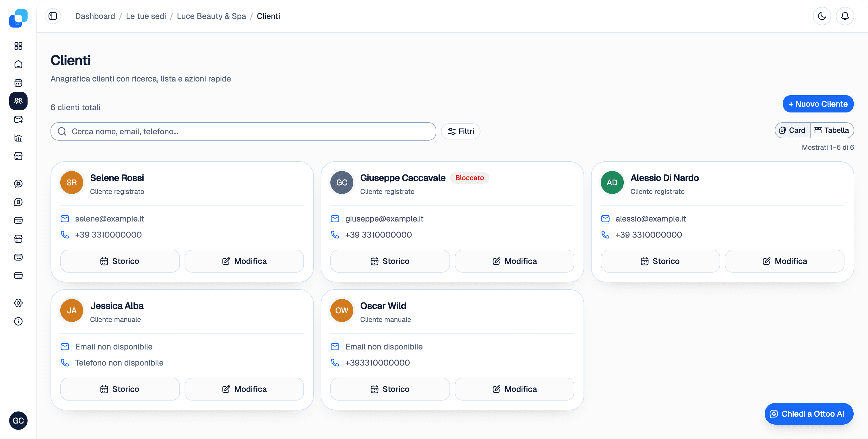The image size is (868, 439).
Task: Click the OW avatar of Oscar Wild
Action: tap(342, 311)
